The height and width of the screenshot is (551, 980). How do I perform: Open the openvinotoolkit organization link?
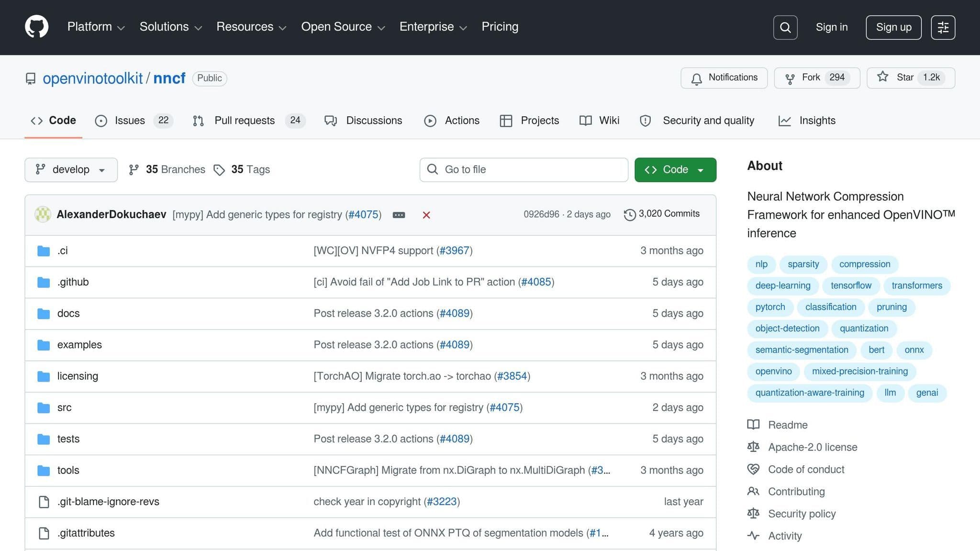point(93,78)
